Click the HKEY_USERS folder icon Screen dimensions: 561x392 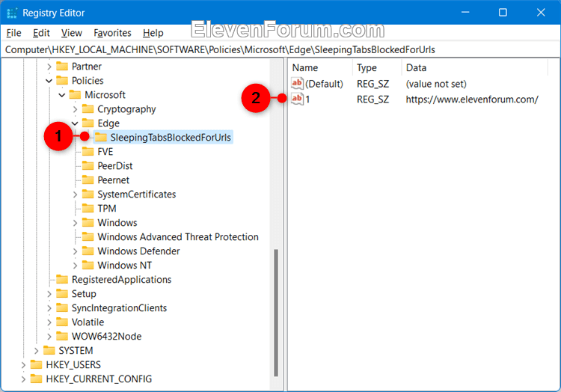click(x=37, y=364)
